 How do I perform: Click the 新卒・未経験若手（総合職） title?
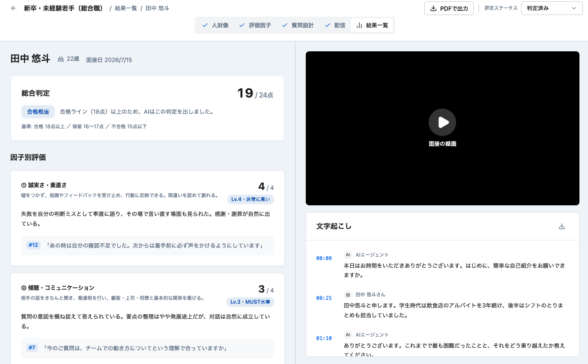coord(63,8)
